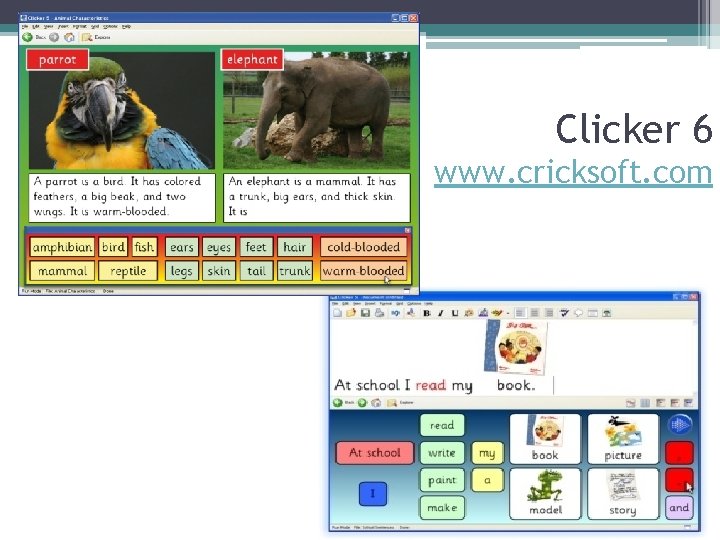Click the 'mammal' word cell
Viewport: 720px width, 540px height.
click(62, 271)
